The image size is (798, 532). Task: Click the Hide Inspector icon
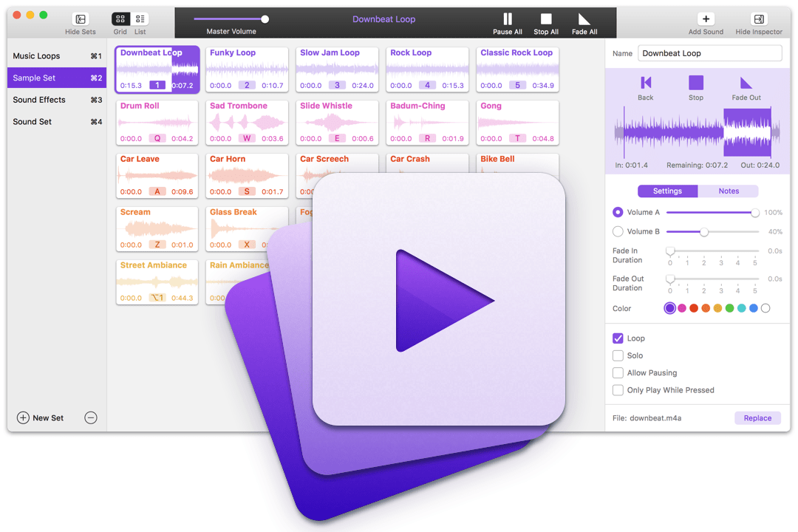tap(759, 18)
